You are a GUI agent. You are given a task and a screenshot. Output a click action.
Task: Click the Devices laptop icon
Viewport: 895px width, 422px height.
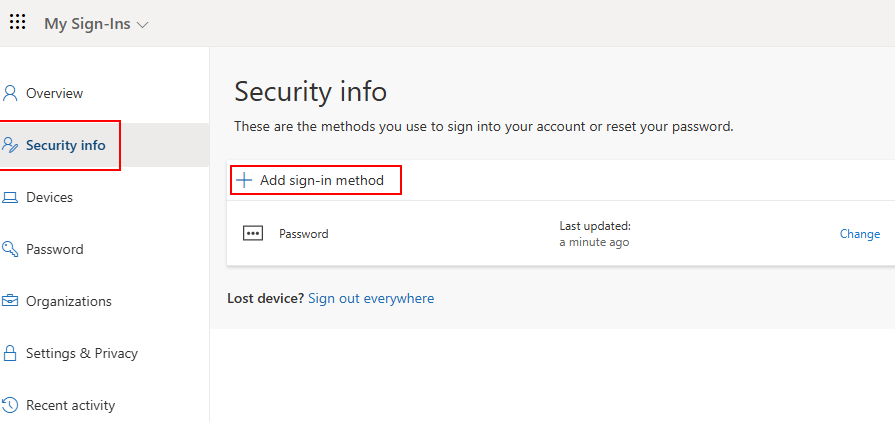tap(10, 198)
